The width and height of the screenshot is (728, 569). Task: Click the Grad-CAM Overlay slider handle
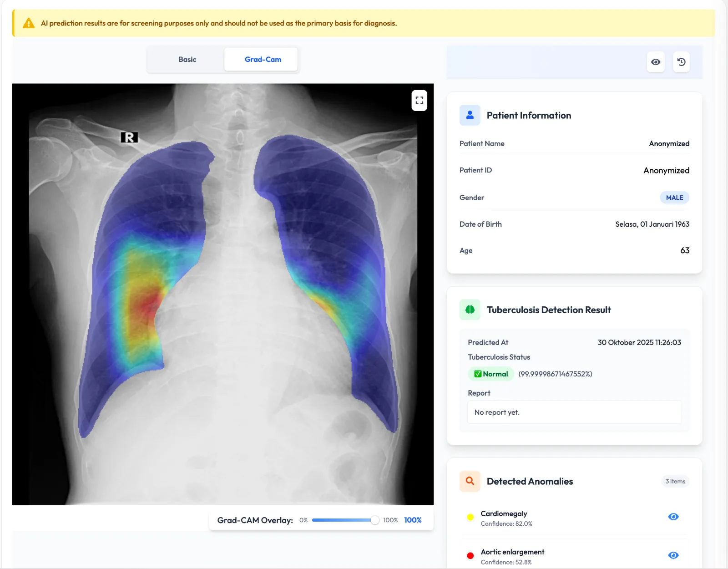click(375, 520)
